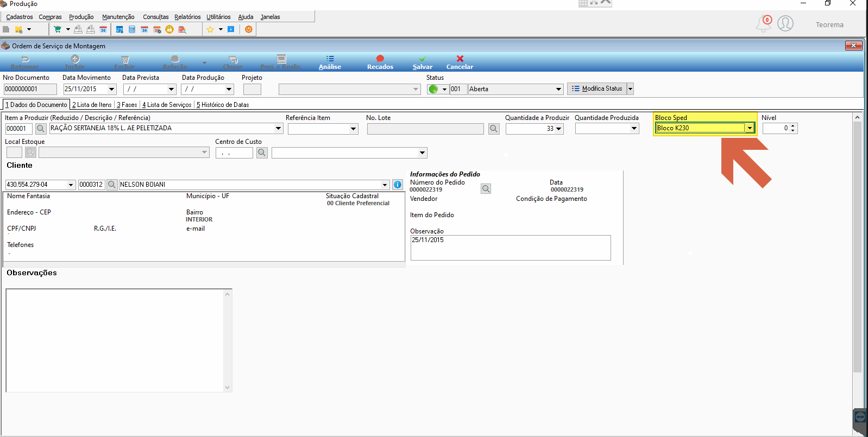Open the Quantidade Produzida dropdown

click(634, 129)
